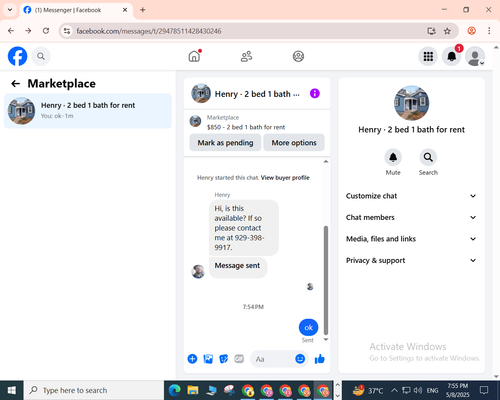
Task: Open the Chrome profile icon
Action: 471,31
